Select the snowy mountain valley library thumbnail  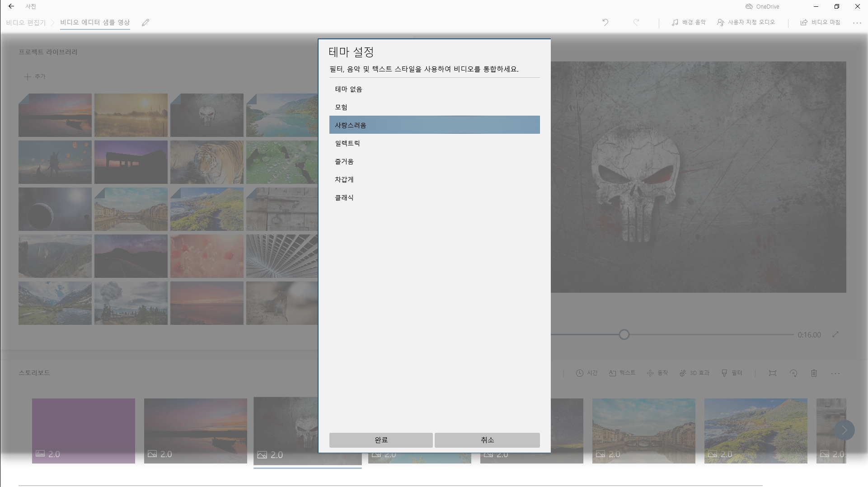(55, 303)
